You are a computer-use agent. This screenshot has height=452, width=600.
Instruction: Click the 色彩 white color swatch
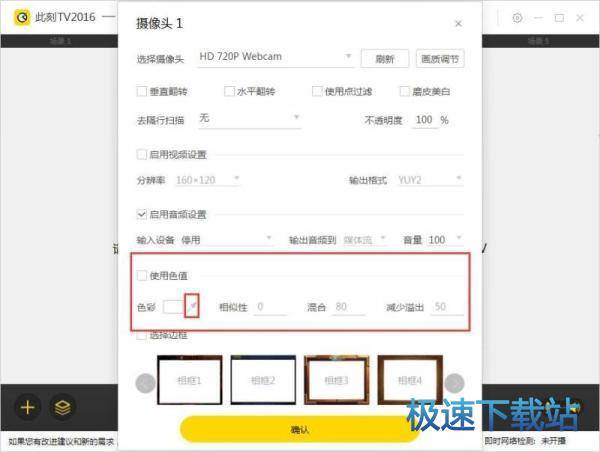pyautogui.click(x=173, y=307)
